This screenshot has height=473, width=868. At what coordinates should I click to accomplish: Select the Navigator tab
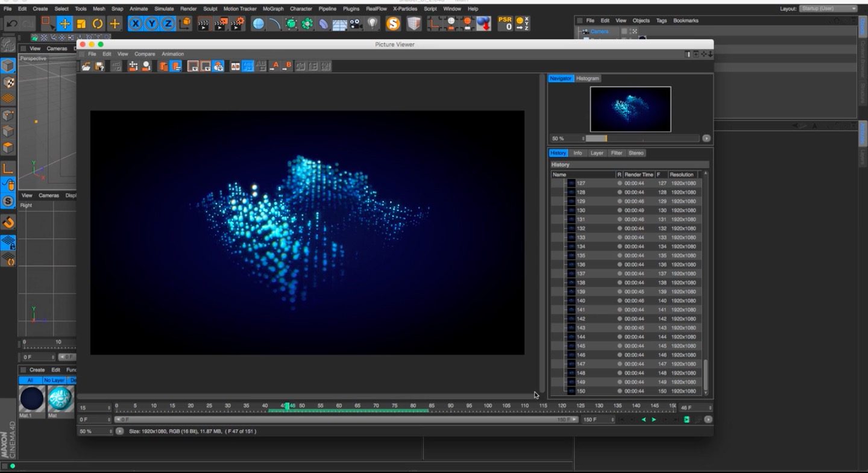pyautogui.click(x=561, y=78)
